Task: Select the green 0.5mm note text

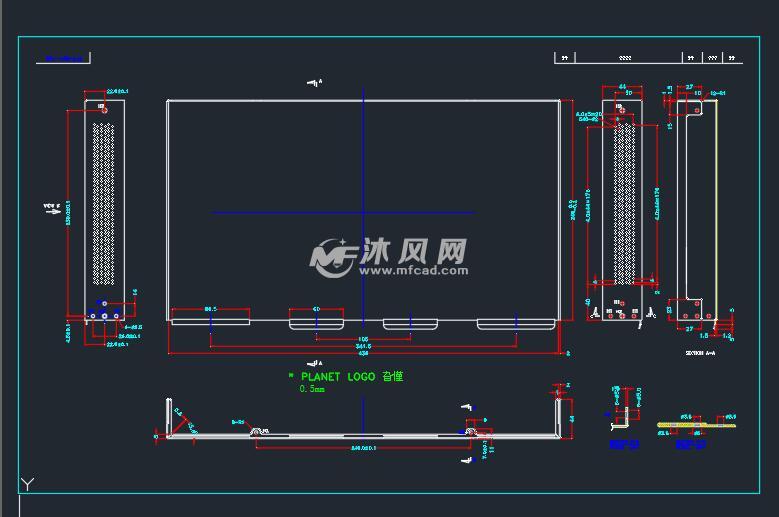Action: [312, 389]
